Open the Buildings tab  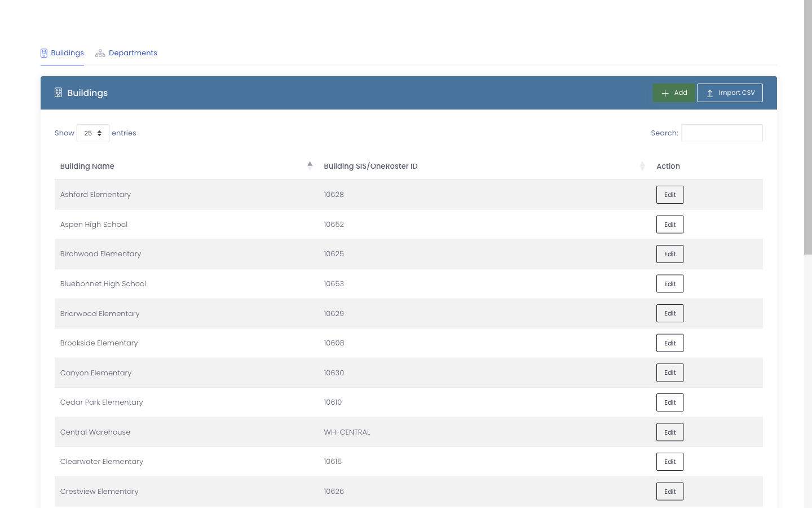(x=62, y=53)
